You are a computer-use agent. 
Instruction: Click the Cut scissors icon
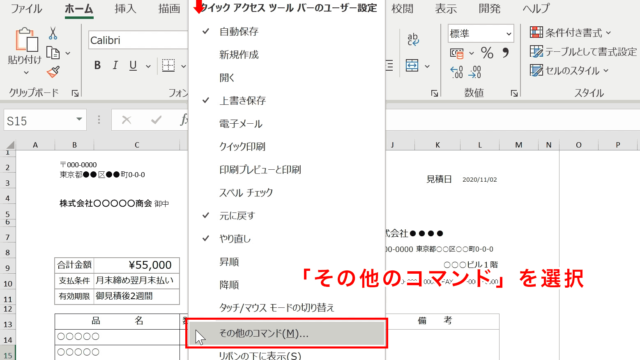click(x=53, y=33)
